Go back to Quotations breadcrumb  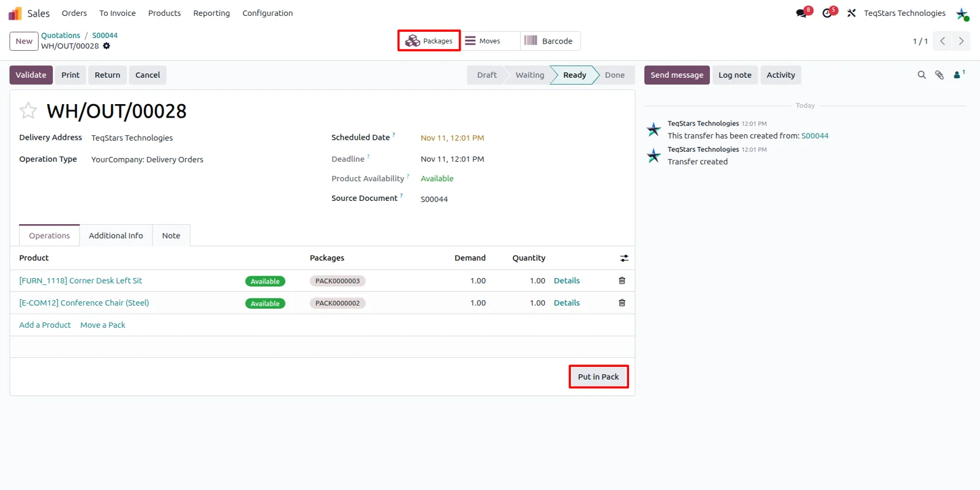point(61,36)
